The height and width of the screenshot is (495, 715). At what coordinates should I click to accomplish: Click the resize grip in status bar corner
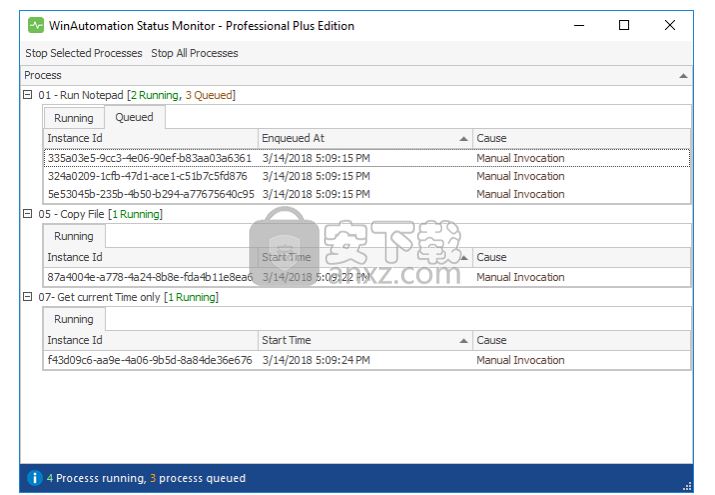[687, 486]
